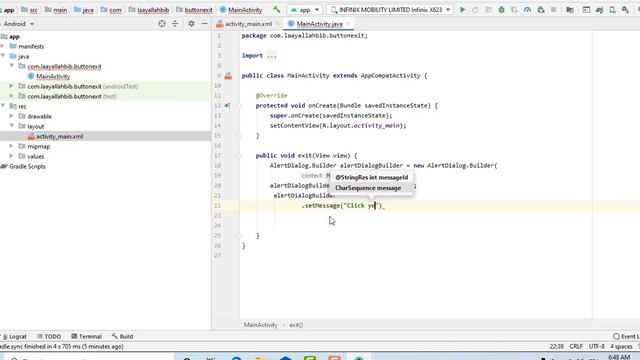Click the 4 spaces indent indicator
Screen dimensions: 640x360
[621, 346]
